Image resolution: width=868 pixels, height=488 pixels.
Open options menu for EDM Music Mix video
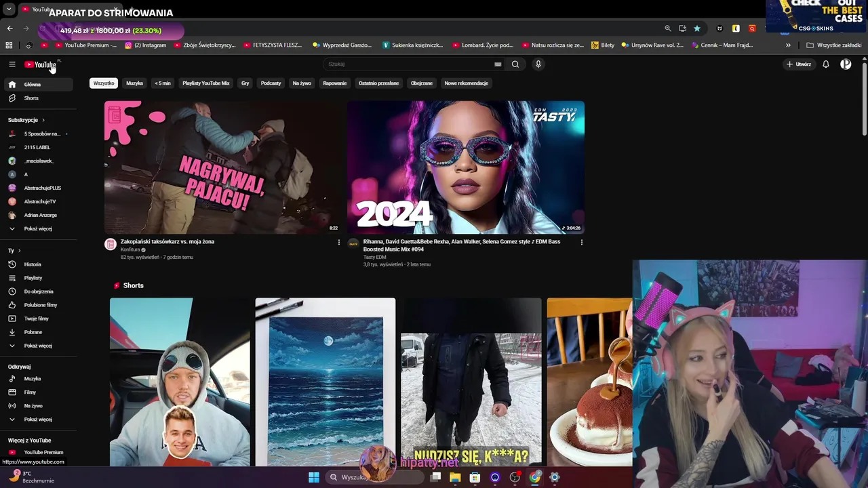(x=581, y=242)
